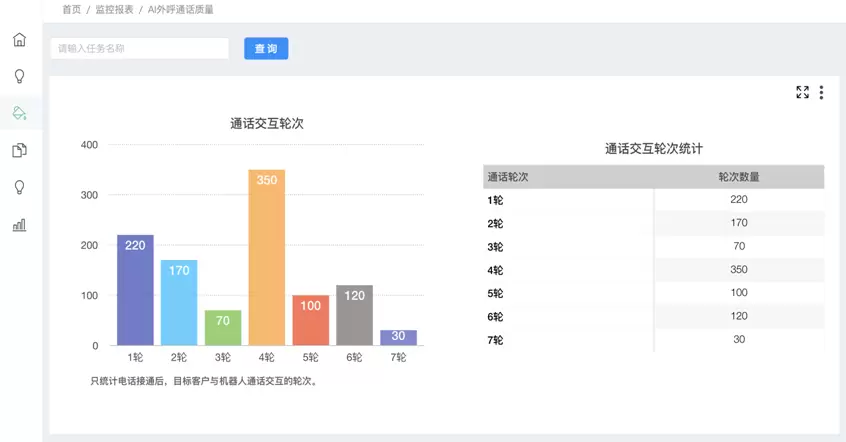Click the green 3轮 bar labeled 70

(x=223, y=328)
